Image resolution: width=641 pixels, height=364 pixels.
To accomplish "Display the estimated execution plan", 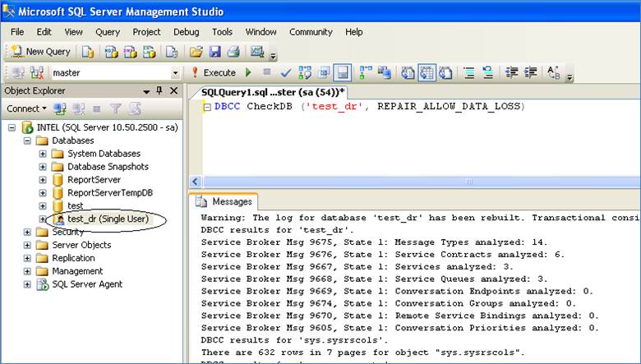I will (x=305, y=73).
